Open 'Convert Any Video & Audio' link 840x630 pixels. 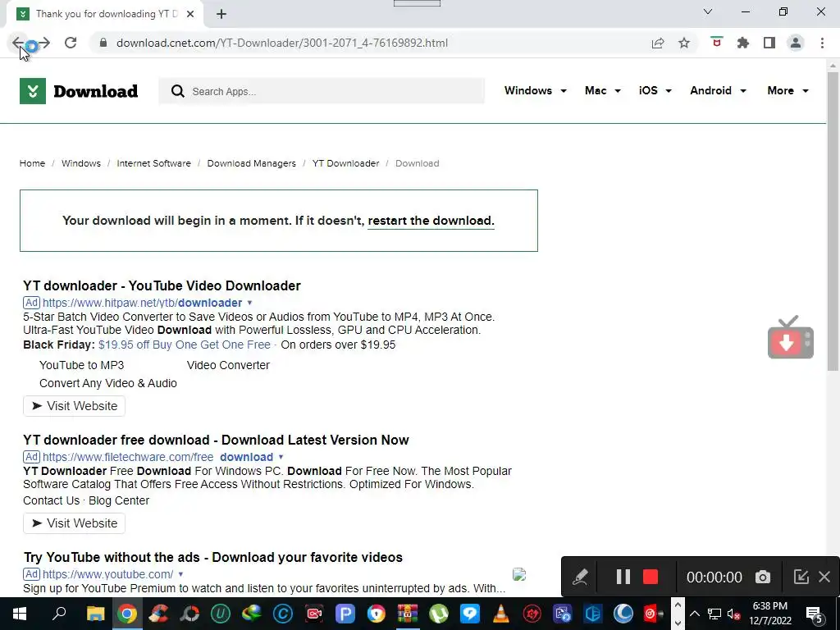click(x=108, y=384)
